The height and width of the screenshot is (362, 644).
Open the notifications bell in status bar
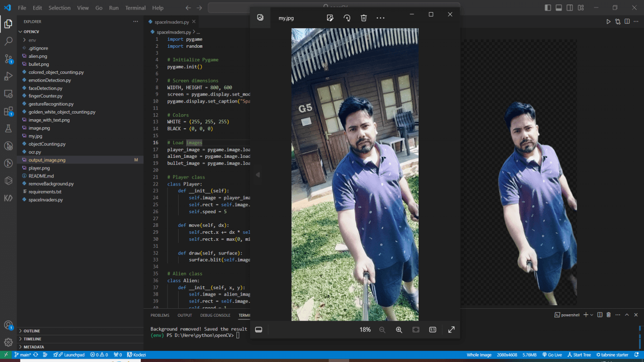click(637, 355)
